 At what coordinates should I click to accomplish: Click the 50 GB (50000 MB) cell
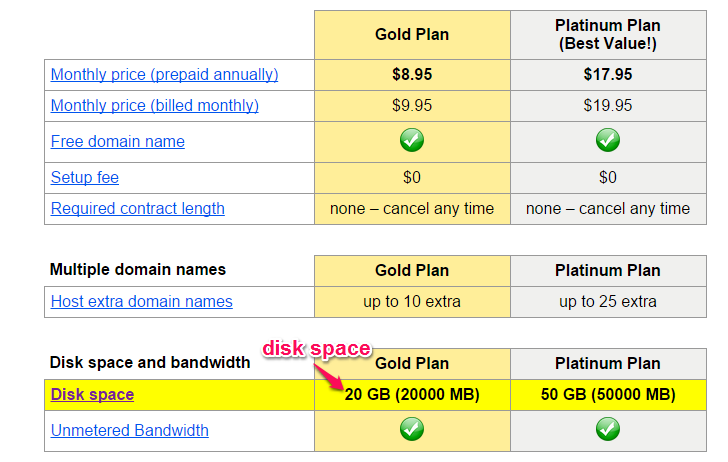[x=608, y=395]
